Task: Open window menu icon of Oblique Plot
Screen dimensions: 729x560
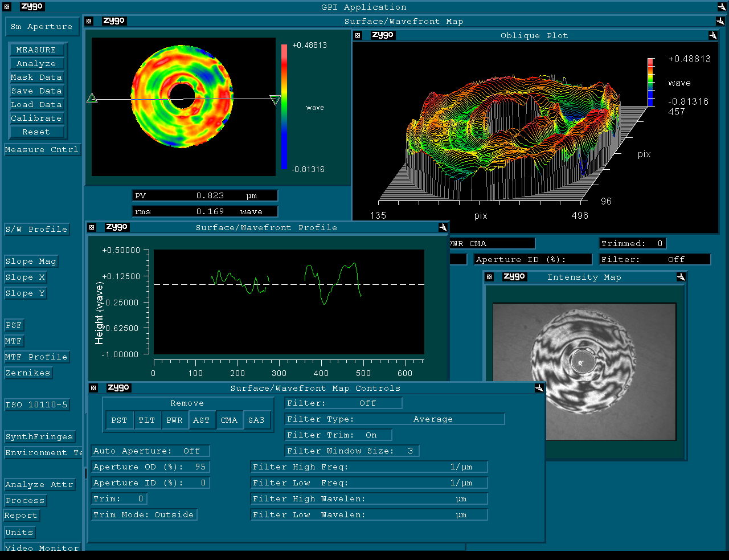Action: 358,35
